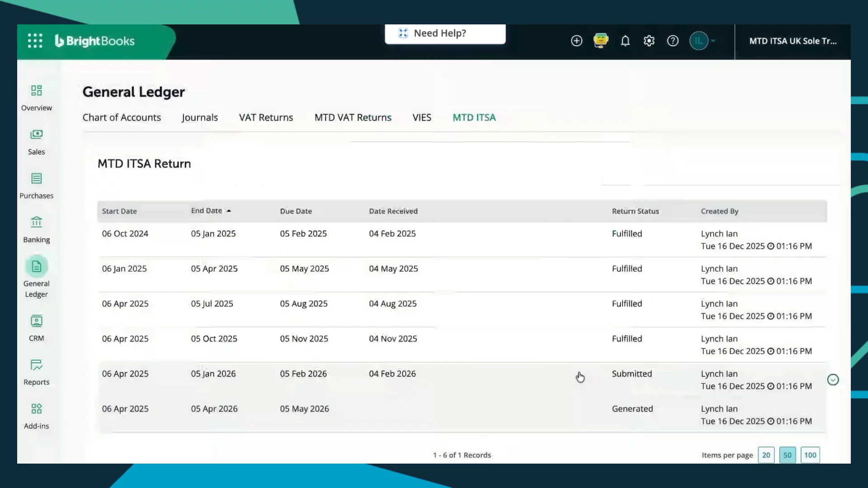Click the BrightBooks logo
The image size is (868, 488).
pyautogui.click(x=95, y=41)
